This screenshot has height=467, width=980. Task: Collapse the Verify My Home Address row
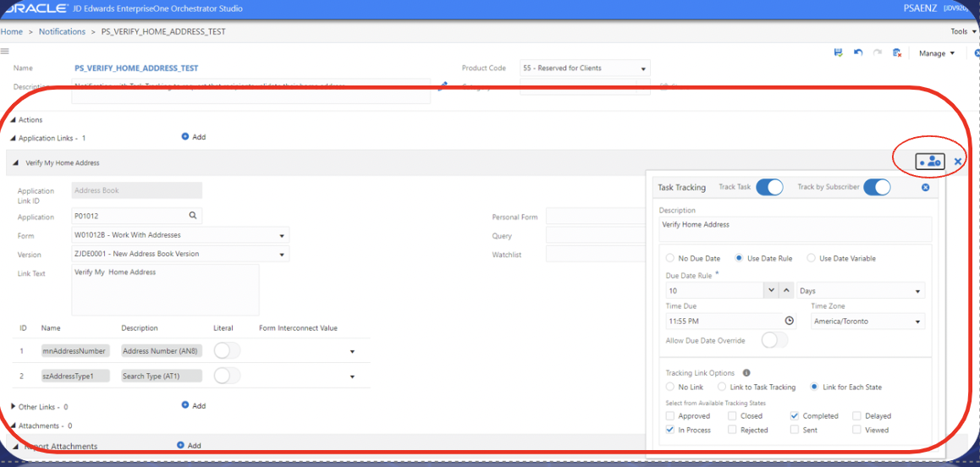[x=15, y=162]
